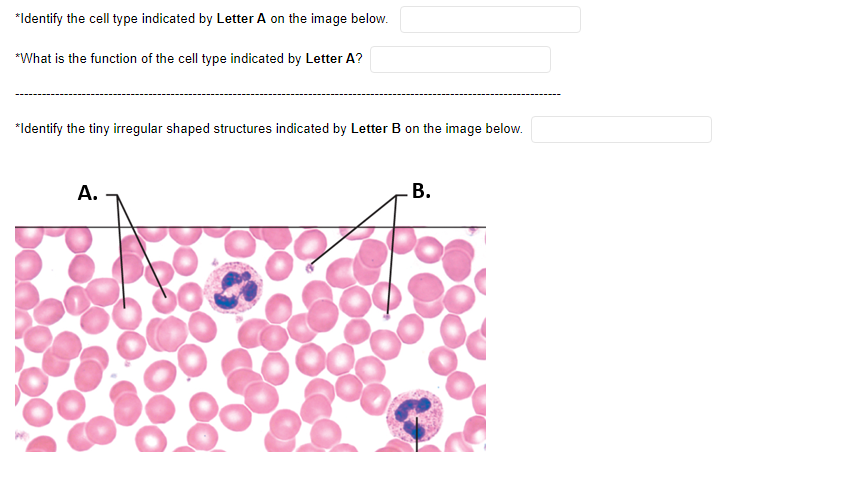Click the red cell at the right A pointer tip
This screenshot has width=864, height=504.
pos(164,301)
